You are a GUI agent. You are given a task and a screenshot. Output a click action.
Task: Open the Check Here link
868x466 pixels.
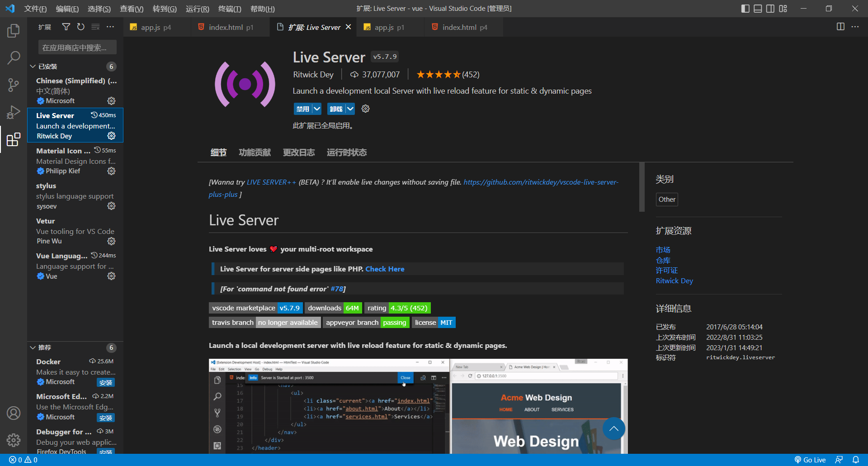point(385,269)
